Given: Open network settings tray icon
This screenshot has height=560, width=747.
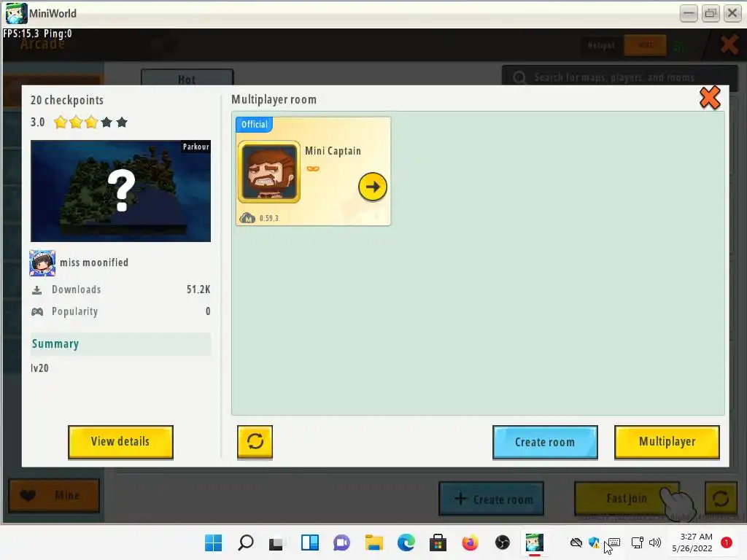Looking at the screenshot, I should coord(637,542).
